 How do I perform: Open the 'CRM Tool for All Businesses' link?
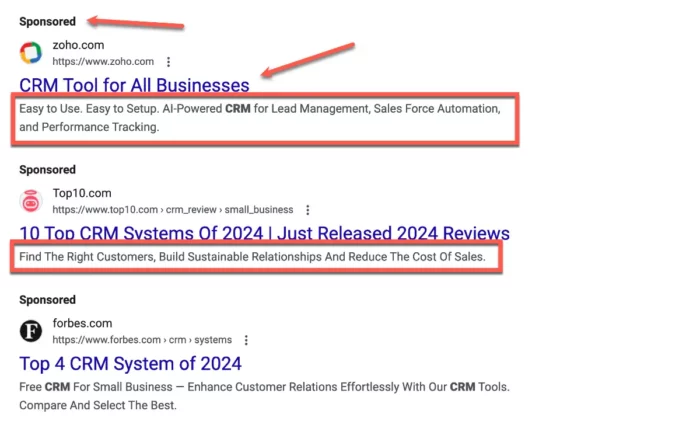click(134, 85)
